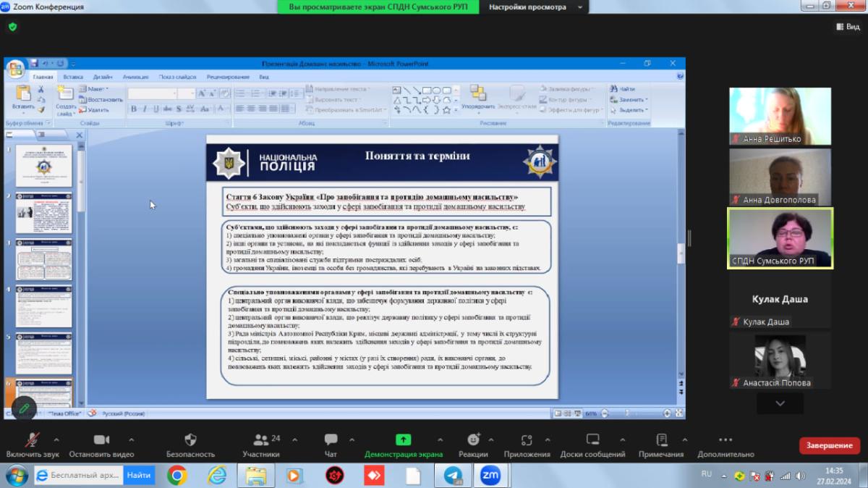This screenshot has width=868, height=488.
Task: Open the Zoom Chat panel
Action: (331, 440)
